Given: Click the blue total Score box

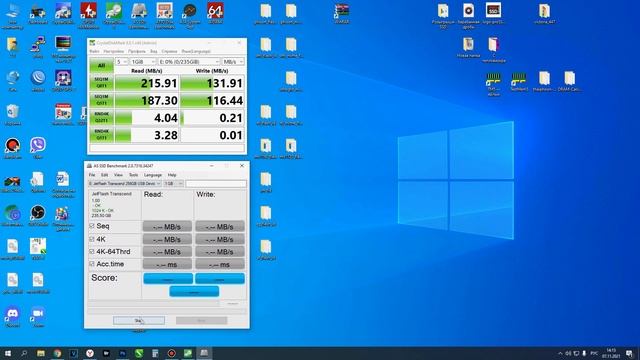Looking at the screenshot, I should click(194, 291).
